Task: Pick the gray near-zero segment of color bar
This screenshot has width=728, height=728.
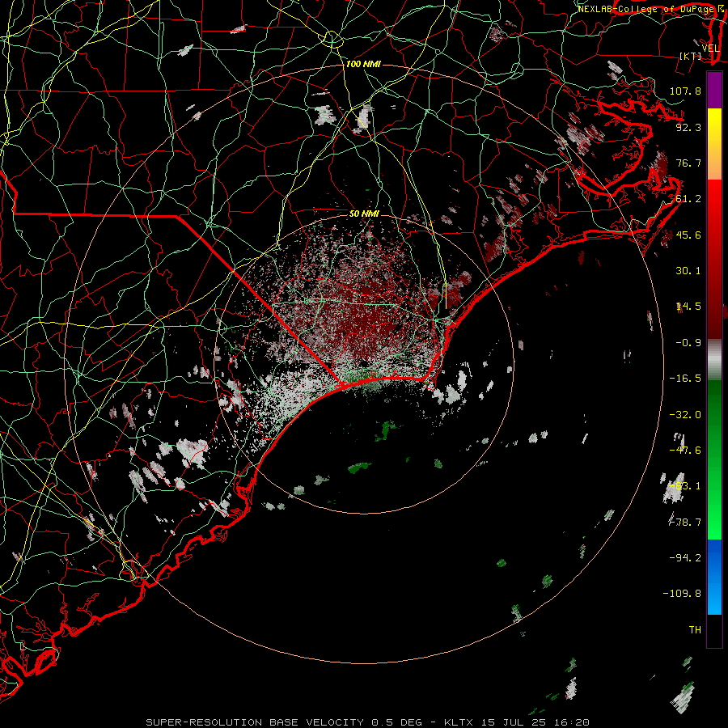Action: pyautogui.click(x=714, y=360)
